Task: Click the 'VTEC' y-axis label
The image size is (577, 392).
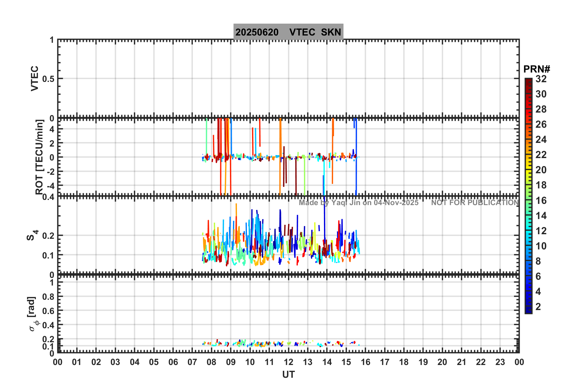Action: pyautogui.click(x=35, y=78)
